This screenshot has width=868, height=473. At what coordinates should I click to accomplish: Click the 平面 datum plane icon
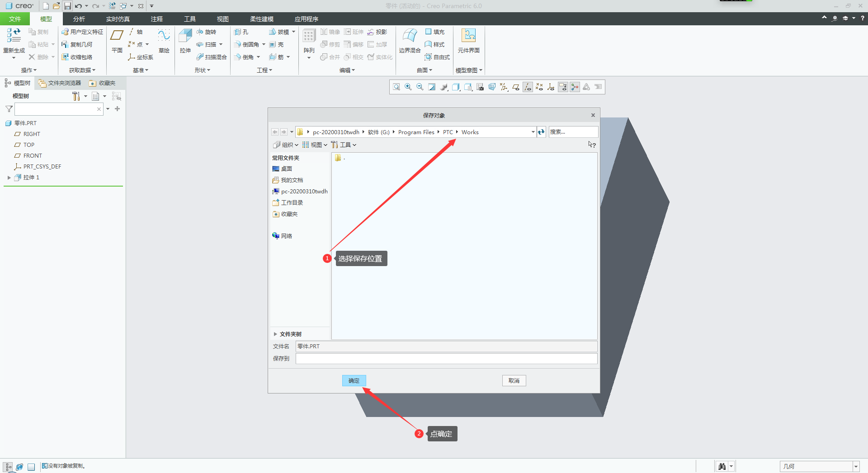click(x=117, y=35)
